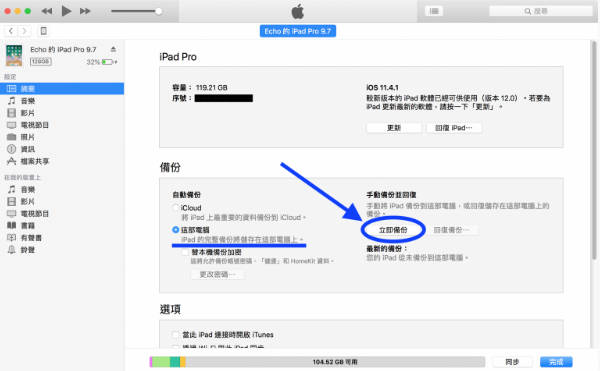
Task: Click the 更新 button
Action: [x=394, y=128]
